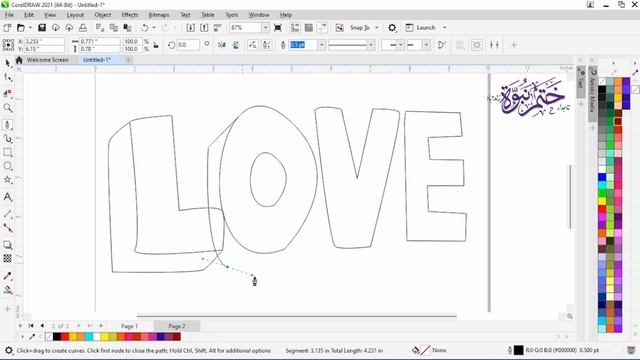Click the Import icon

[x=190, y=28]
